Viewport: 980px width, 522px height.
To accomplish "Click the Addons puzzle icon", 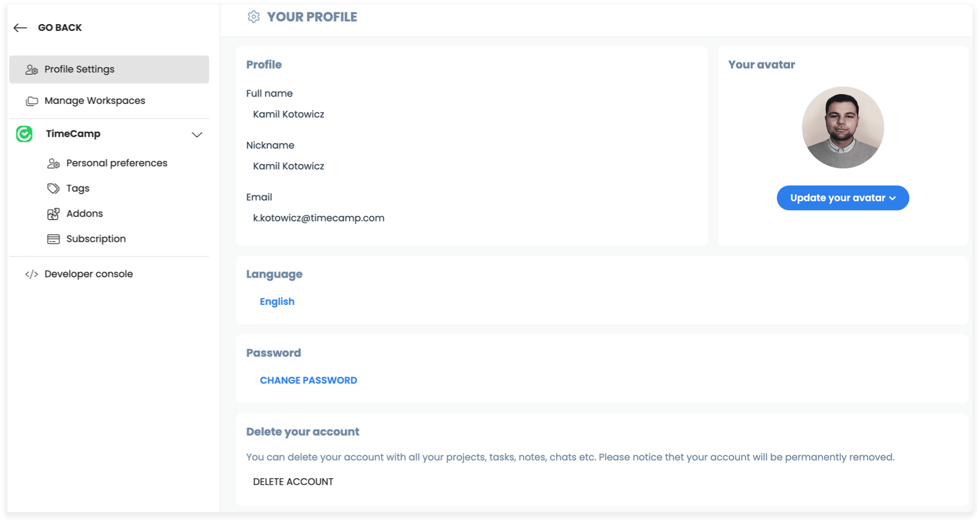I will click(x=53, y=214).
